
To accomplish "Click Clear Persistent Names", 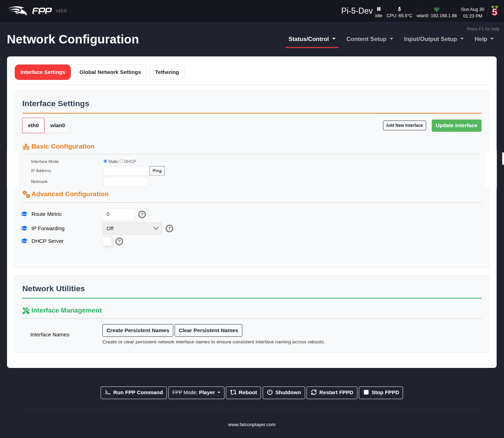I will 208,330.
